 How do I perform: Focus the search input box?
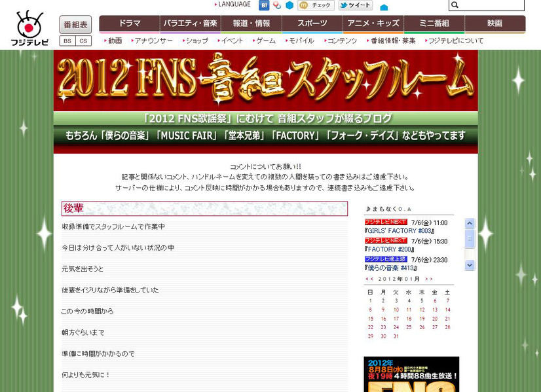[x=487, y=5]
